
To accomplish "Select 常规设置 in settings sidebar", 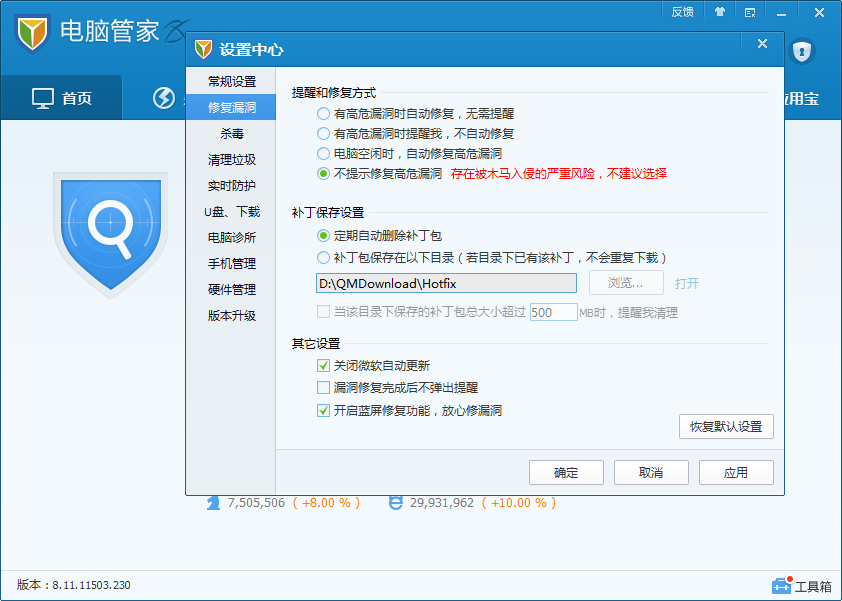I will (231, 82).
